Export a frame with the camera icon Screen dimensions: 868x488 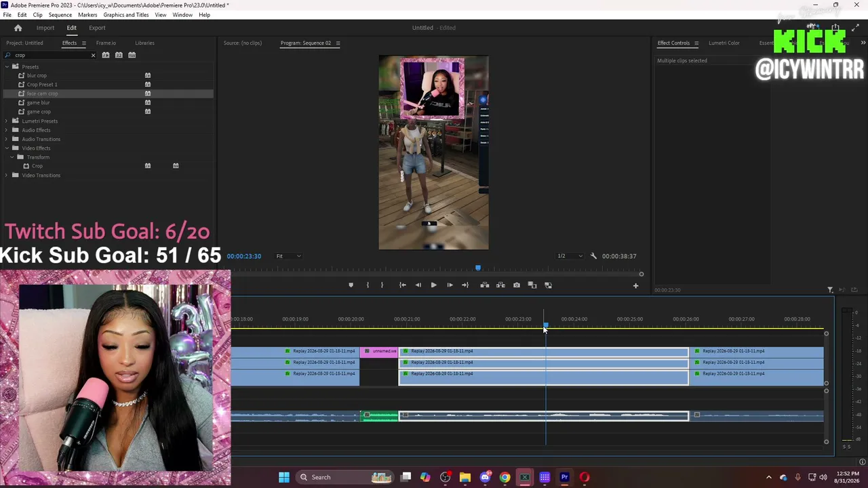pyautogui.click(x=517, y=285)
